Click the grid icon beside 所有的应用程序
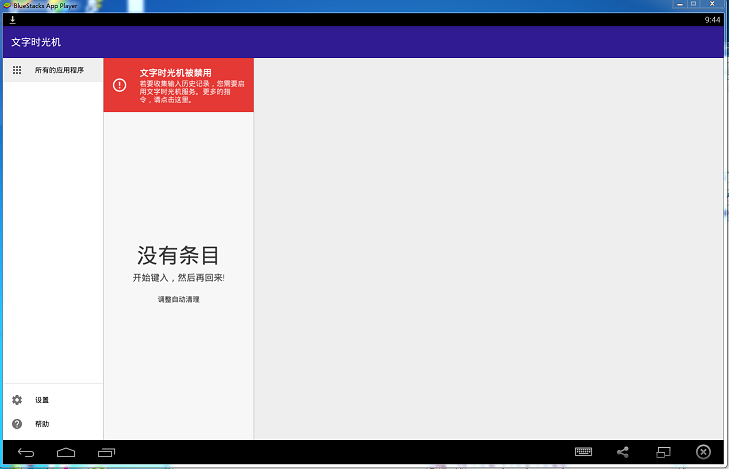This screenshot has width=729, height=469. (x=17, y=71)
